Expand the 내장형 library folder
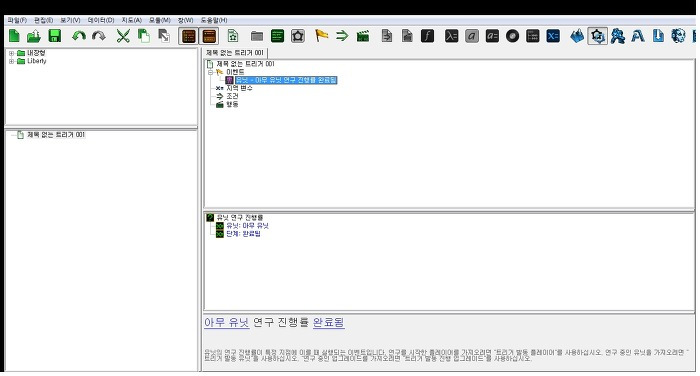The image size is (700, 376). [x=11, y=53]
